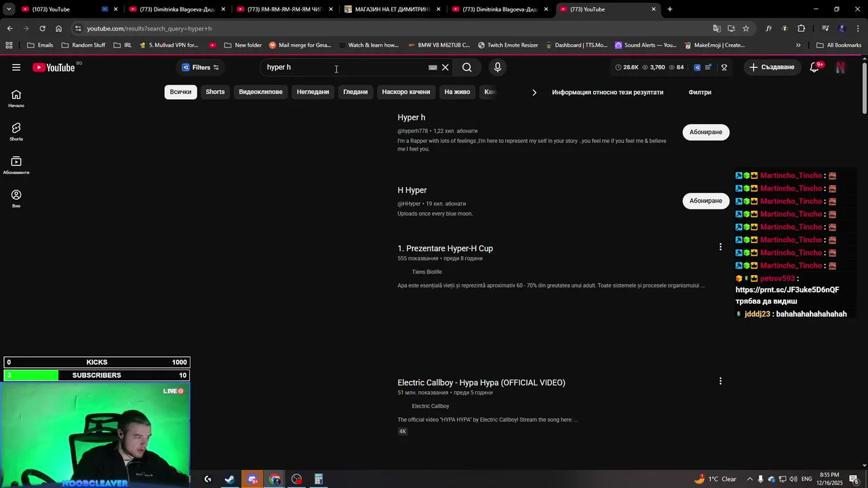
Task: Expand the system tray hidden icons
Action: pyautogui.click(x=749, y=479)
